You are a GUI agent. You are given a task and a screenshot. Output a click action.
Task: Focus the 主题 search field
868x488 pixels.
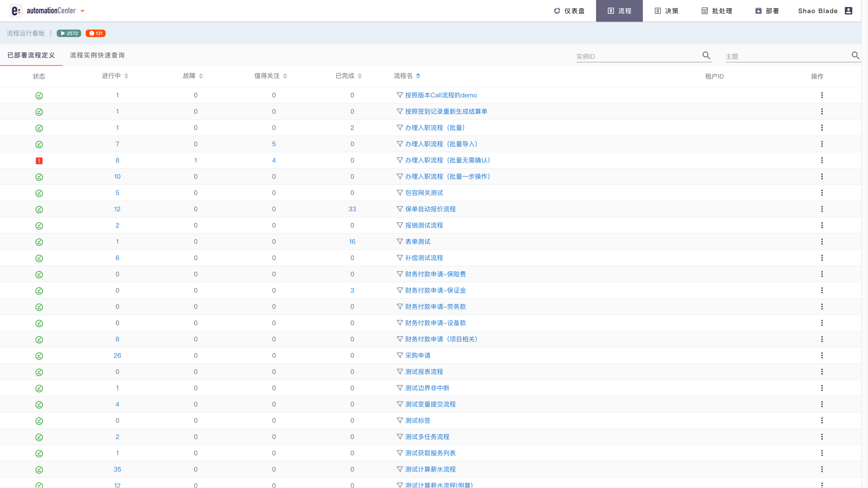pyautogui.click(x=787, y=56)
